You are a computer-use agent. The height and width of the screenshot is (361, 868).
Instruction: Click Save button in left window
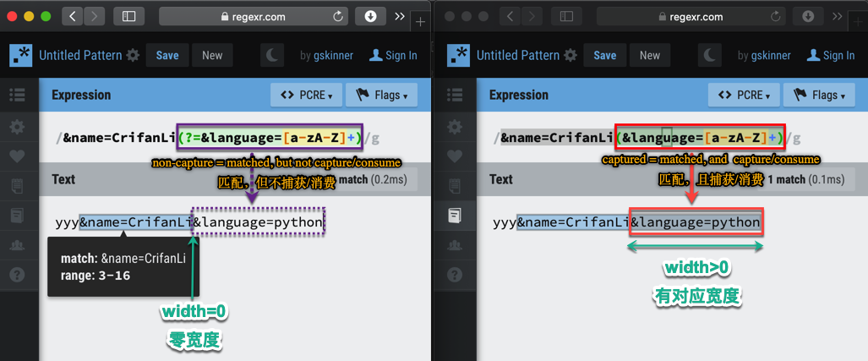(x=167, y=55)
